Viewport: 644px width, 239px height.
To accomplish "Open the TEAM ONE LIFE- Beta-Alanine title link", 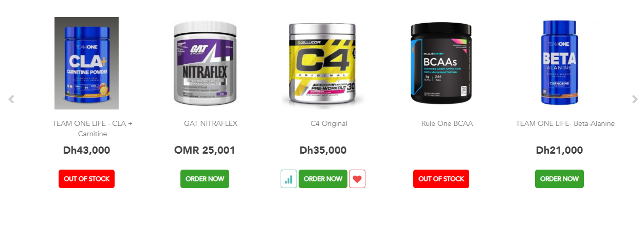I will [x=565, y=124].
